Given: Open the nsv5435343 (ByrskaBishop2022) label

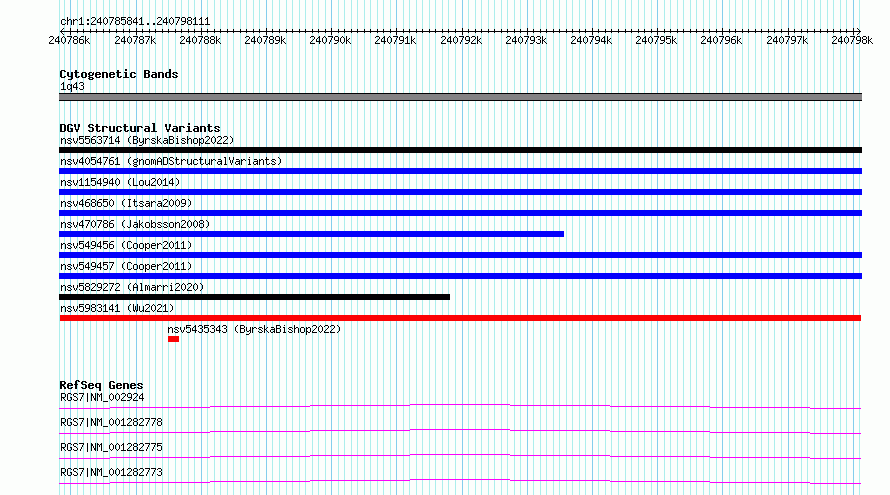Looking at the screenshot, I should click(x=254, y=329).
